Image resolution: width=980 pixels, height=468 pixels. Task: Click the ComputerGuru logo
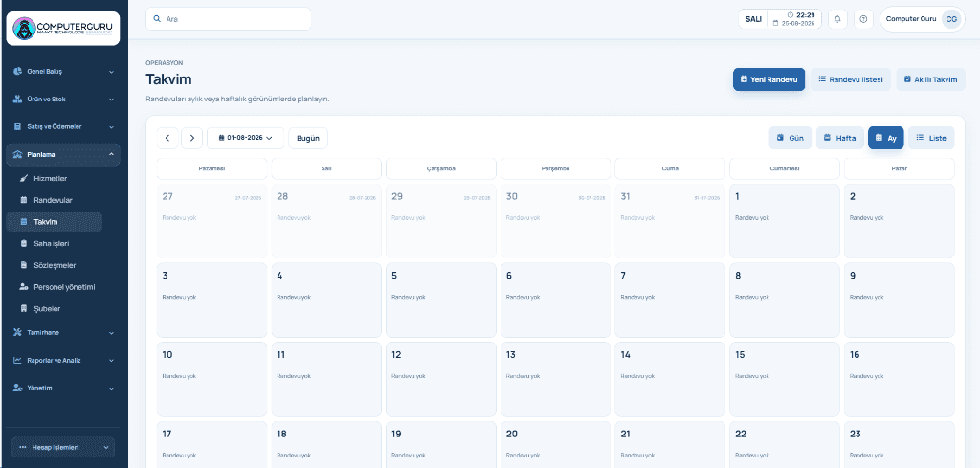pyautogui.click(x=62, y=29)
